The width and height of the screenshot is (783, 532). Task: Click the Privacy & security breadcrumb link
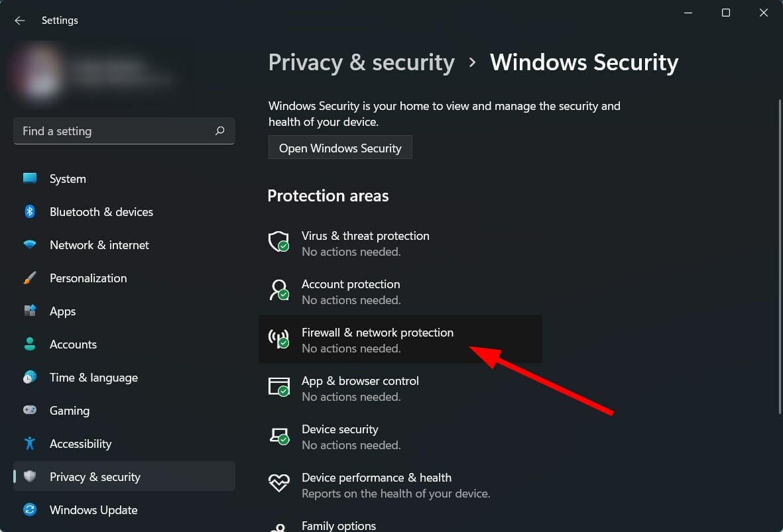(361, 62)
